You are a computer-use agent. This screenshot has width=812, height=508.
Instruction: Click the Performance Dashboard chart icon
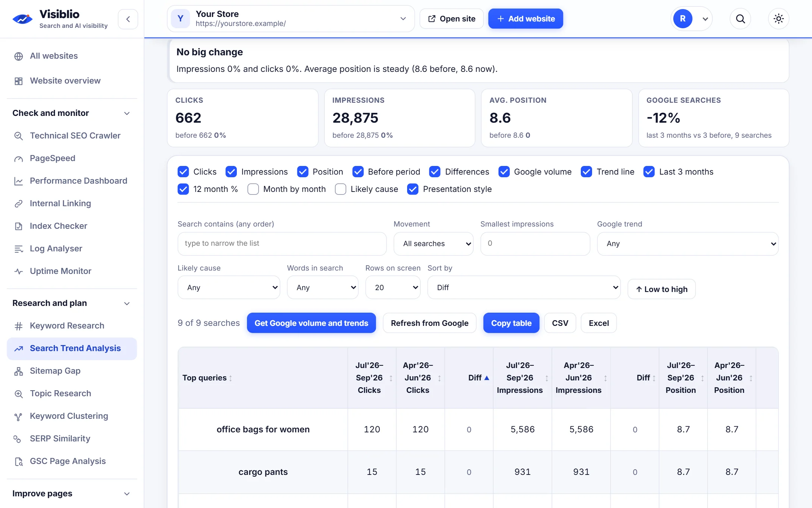18,181
